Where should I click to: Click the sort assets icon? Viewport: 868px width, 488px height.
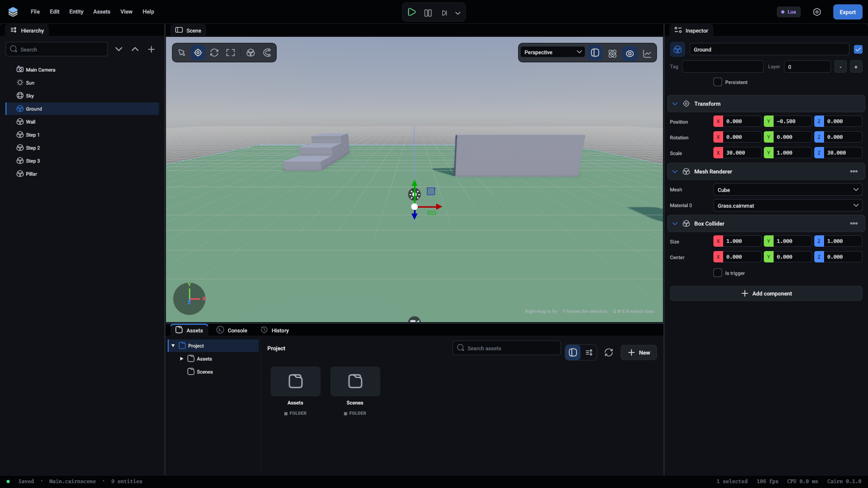tap(589, 352)
